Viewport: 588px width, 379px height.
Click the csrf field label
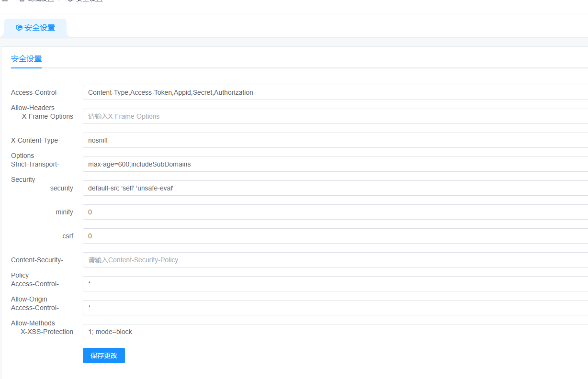68,236
